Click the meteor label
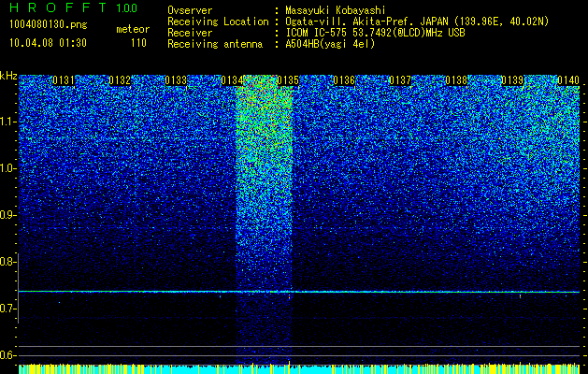The height and width of the screenshot is (374, 588). (x=133, y=29)
